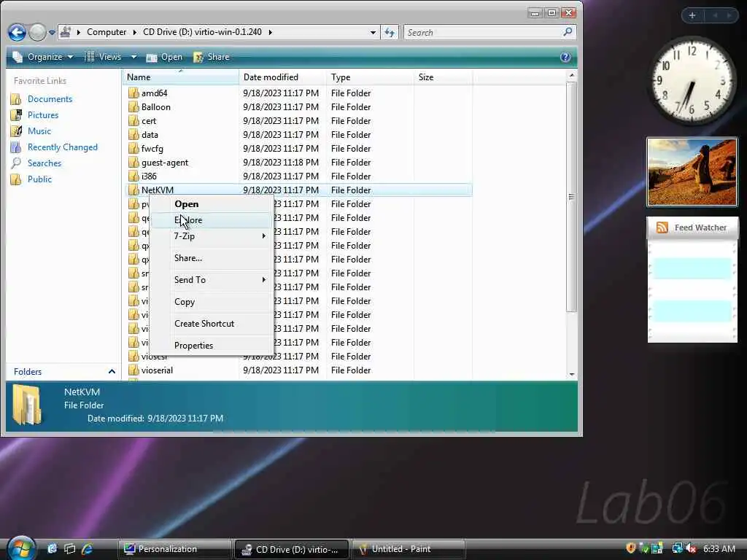Open the Windows Start orb
The image size is (747, 560).
pyautogui.click(x=21, y=548)
